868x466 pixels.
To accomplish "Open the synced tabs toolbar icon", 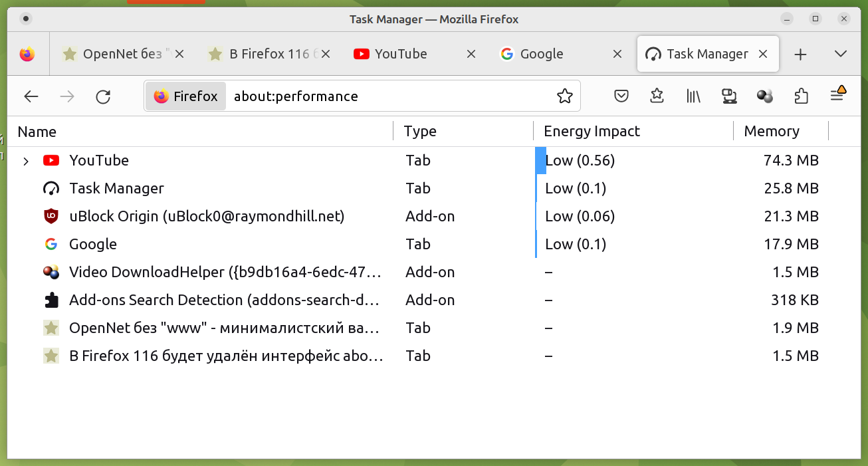I will pos(729,96).
